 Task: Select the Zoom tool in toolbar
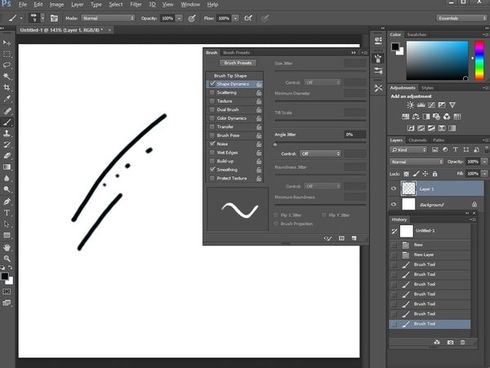tap(7, 258)
